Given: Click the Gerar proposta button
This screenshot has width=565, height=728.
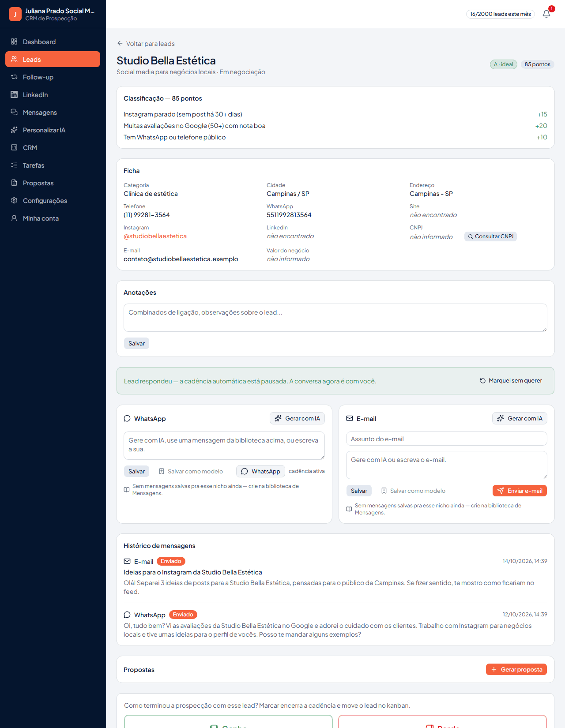Looking at the screenshot, I should point(516,669).
